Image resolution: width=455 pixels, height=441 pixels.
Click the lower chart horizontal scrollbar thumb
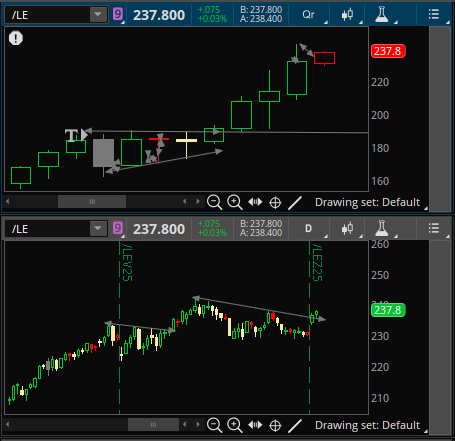point(153,425)
